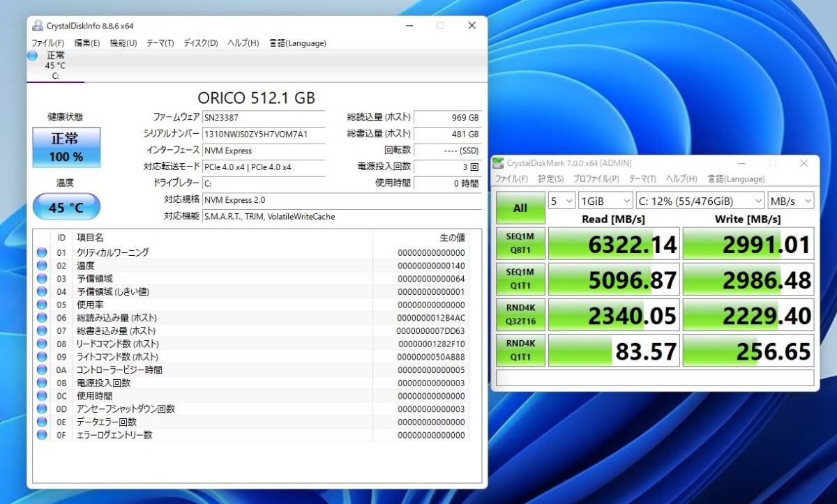Run the SEQ1M Q1T1 test button
The height and width of the screenshot is (504, 837).
[x=520, y=280]
